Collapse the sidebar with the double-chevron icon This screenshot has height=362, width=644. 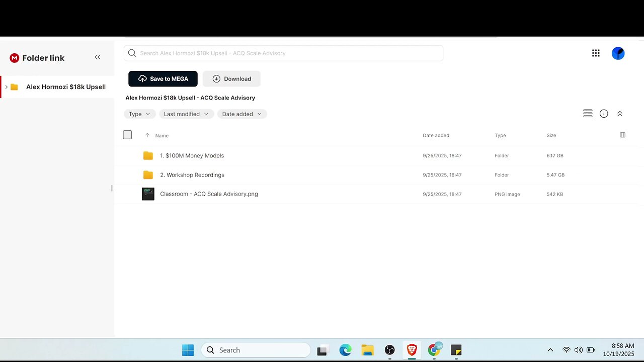pyautogui.click(x=98, y=57)
